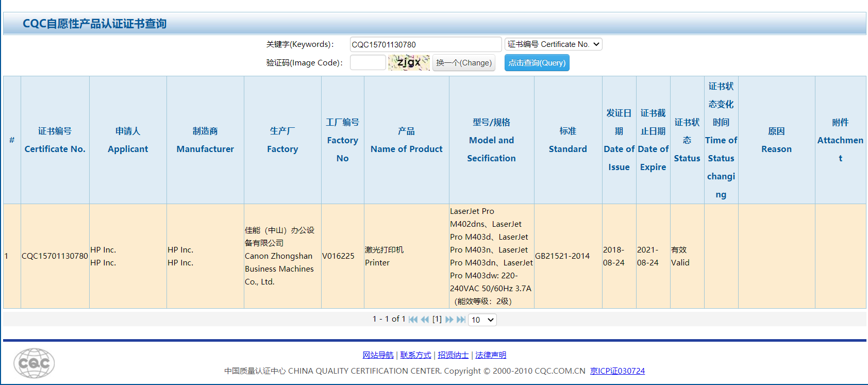Screen dimensions: 868x385
Task: Click the LaserJet Pro M402dns model cell
Action: click(x=492, y=256)
